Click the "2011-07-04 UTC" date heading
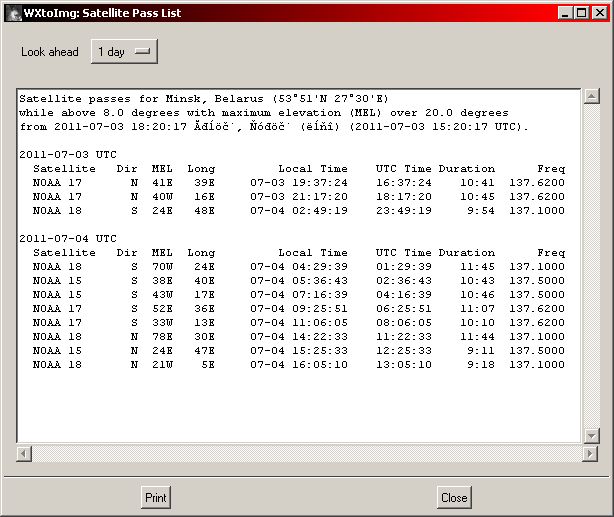Image resolution: width=614 pixels, height=517 pixels. pyautogui.click(x=68, y=239)
